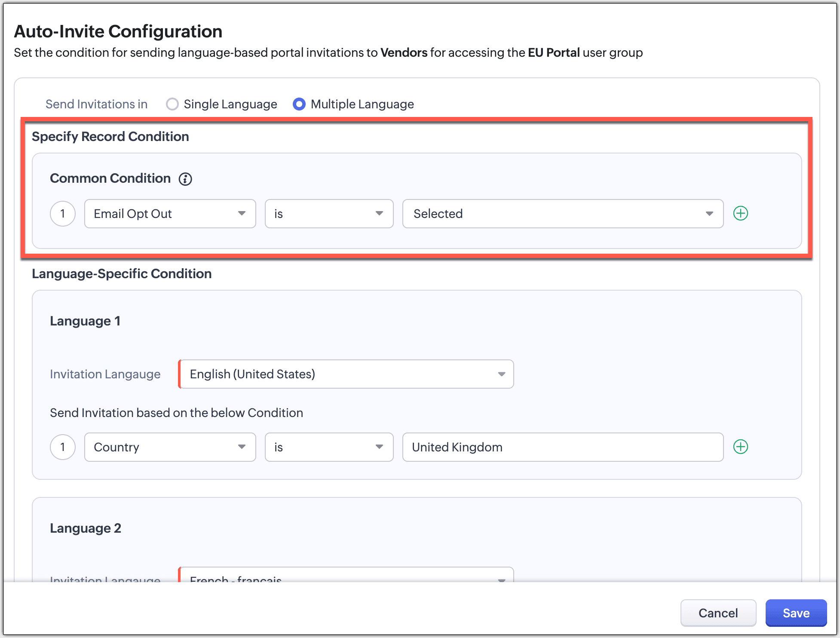The height and width of the screenshot is (638, 840).
Task: Open the French invitation language dropdown
Action: click(x=346, y=575)
